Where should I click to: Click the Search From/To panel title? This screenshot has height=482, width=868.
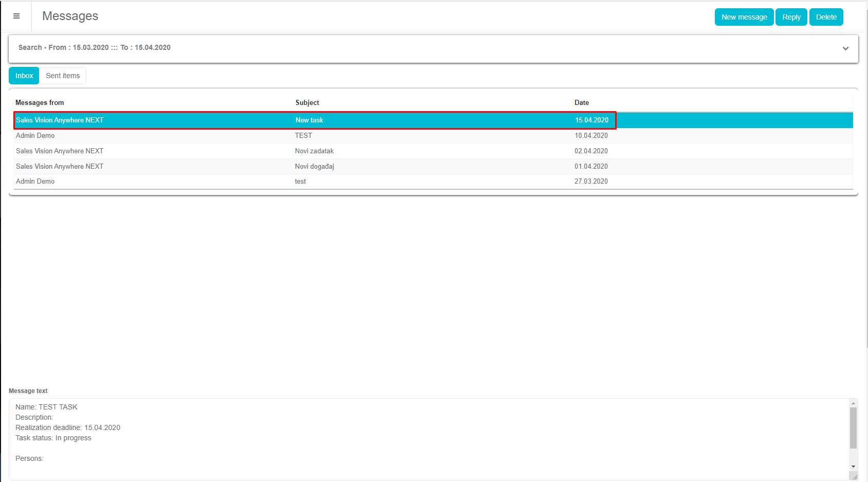tap(95, 47)
